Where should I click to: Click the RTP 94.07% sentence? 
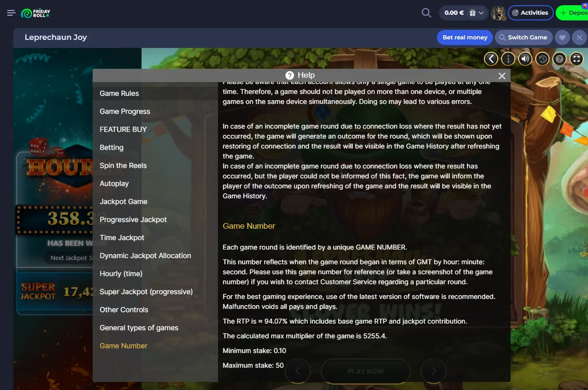point(345,321)
